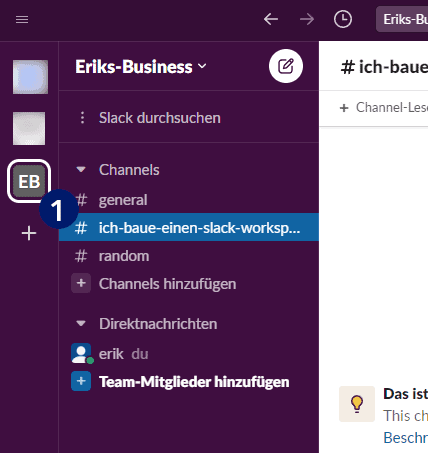
Task: Add a workspace with the plus icon
Action: 29,233
